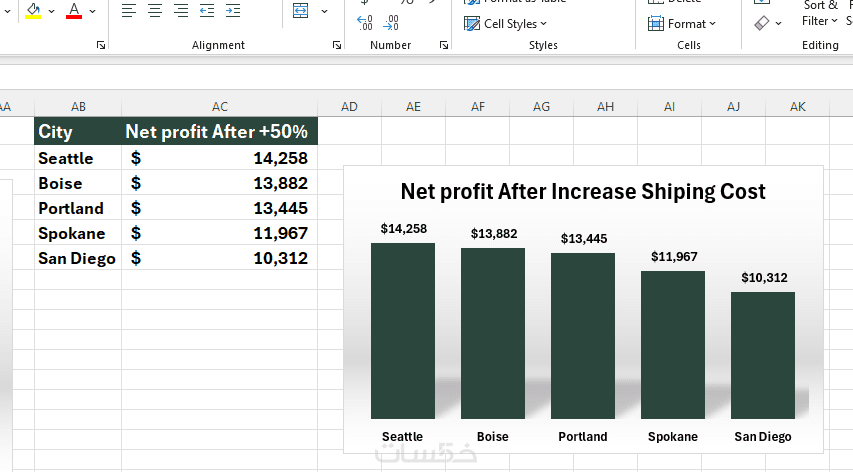The height and width of the screenshot is (472, 853).
Task: Select column AC header
Action: [220, 107]
